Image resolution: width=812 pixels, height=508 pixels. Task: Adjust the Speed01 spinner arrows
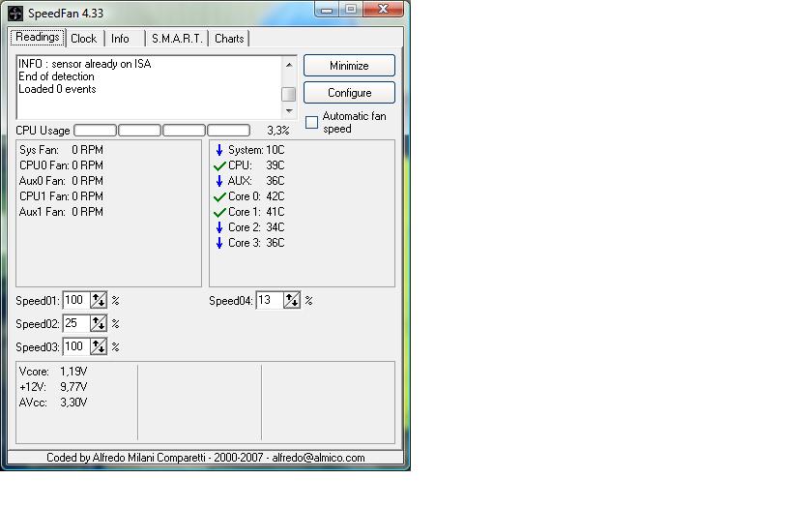(x=99, y=300)
